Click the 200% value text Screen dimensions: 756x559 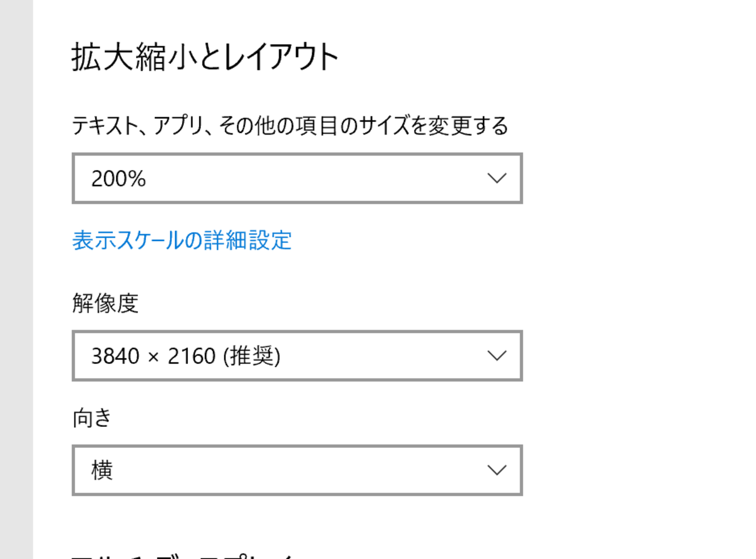(x=118, y=179)
